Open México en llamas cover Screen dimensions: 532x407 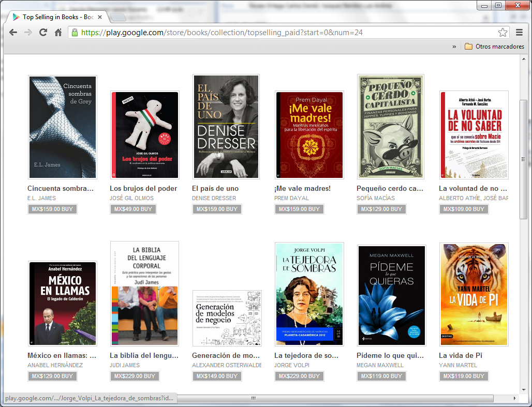pos(63,304)
